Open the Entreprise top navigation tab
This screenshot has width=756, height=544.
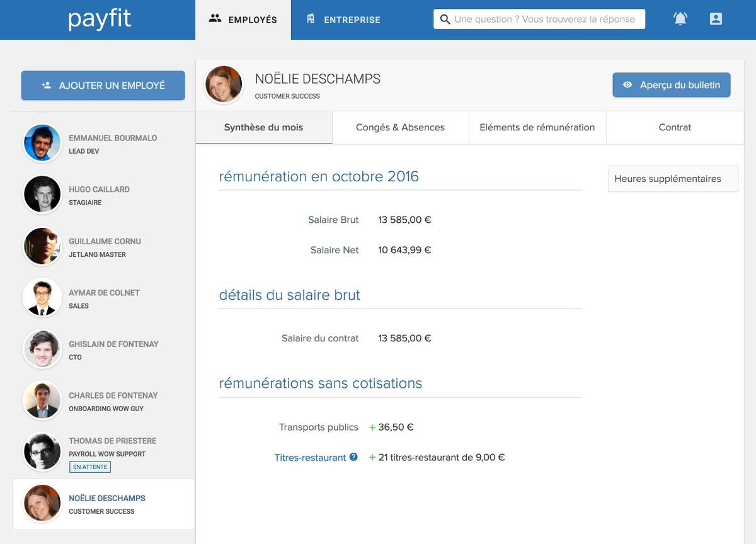click(343, 20)
